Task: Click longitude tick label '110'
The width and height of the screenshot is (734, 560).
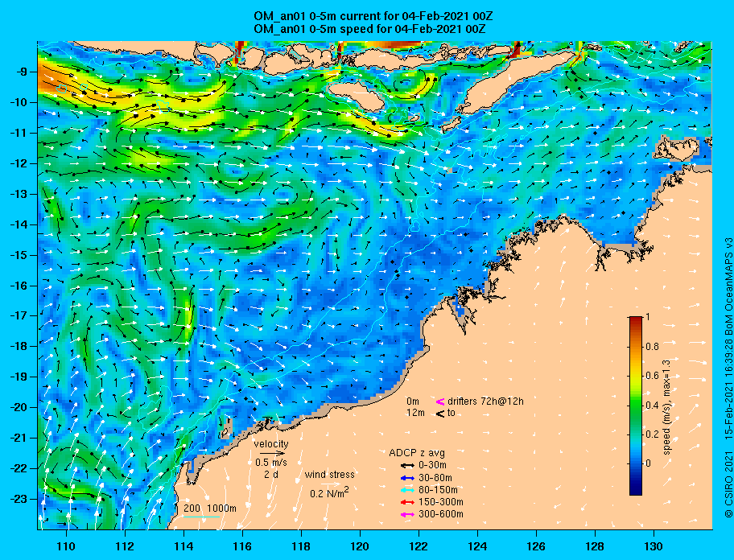Action: [x=66, y=546]
